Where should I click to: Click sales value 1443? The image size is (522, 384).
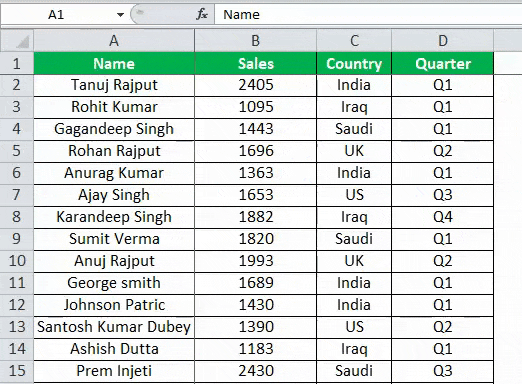pos(256,129)
